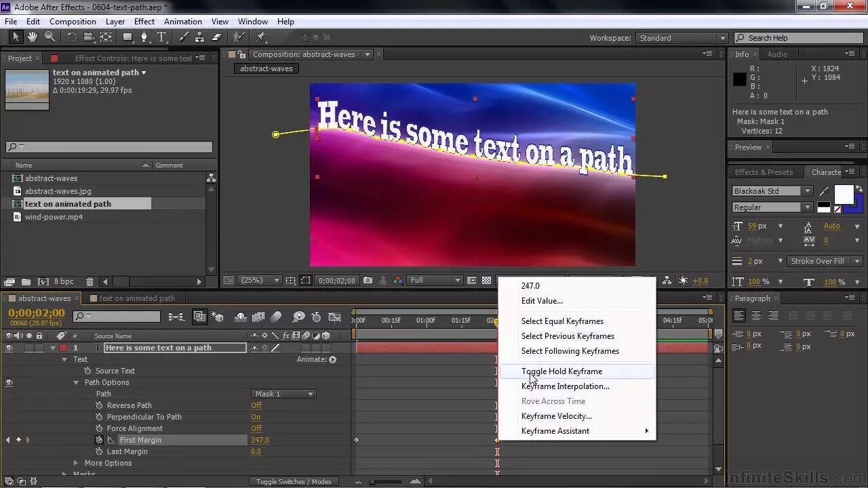
Task: Open the Workspace Standard dropdown
Action: tap(682, 38)
